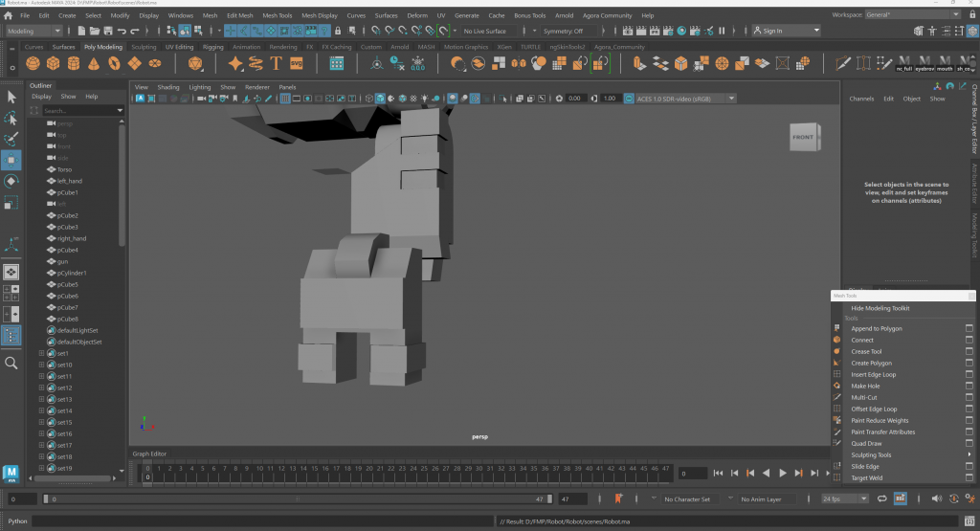The image size is (980, 531).
Task: Expand the set1 node in Outliner
Action: (41, 354)
